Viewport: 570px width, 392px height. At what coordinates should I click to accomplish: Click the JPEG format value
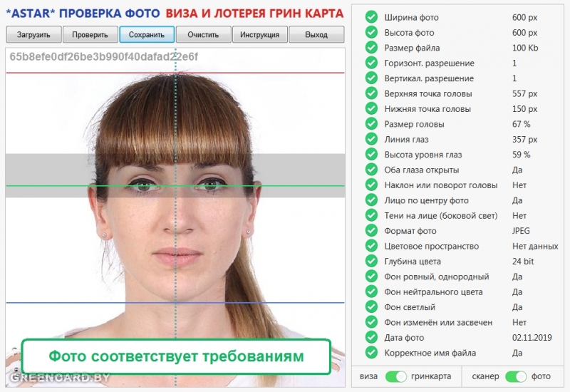[521, 231]
